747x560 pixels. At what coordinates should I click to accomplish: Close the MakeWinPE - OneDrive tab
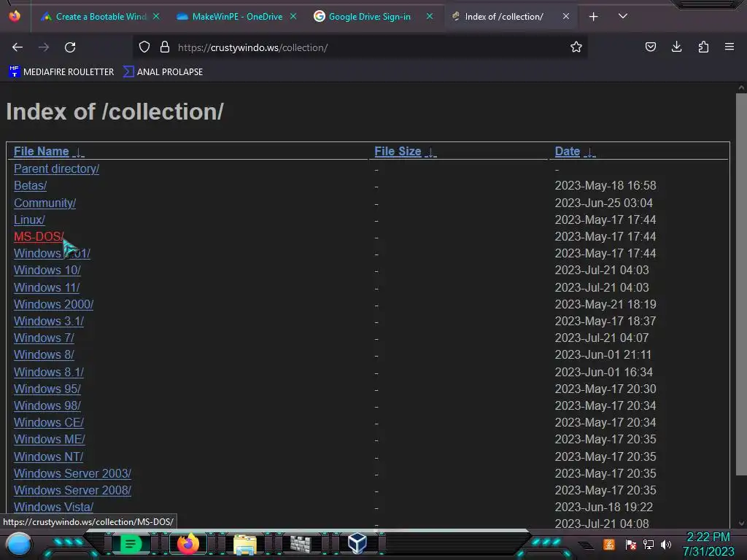pos(293,16)
